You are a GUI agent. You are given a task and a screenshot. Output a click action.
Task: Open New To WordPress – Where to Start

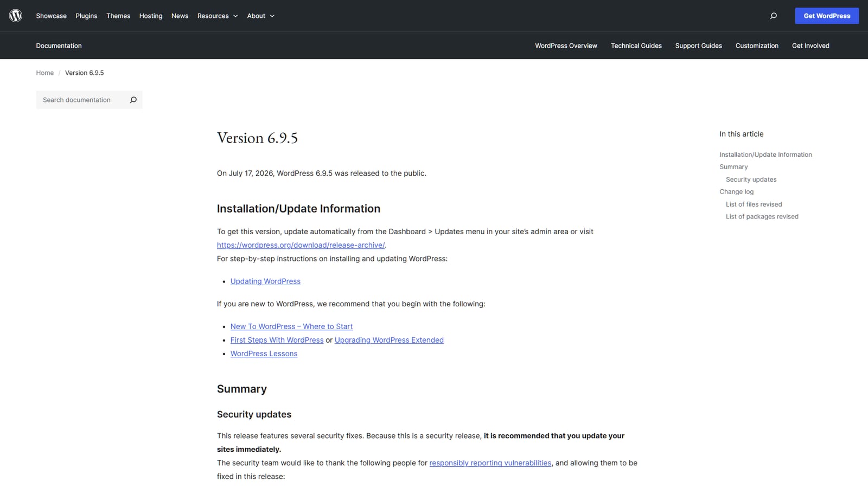pyautogui.click(x=291, y=326)
